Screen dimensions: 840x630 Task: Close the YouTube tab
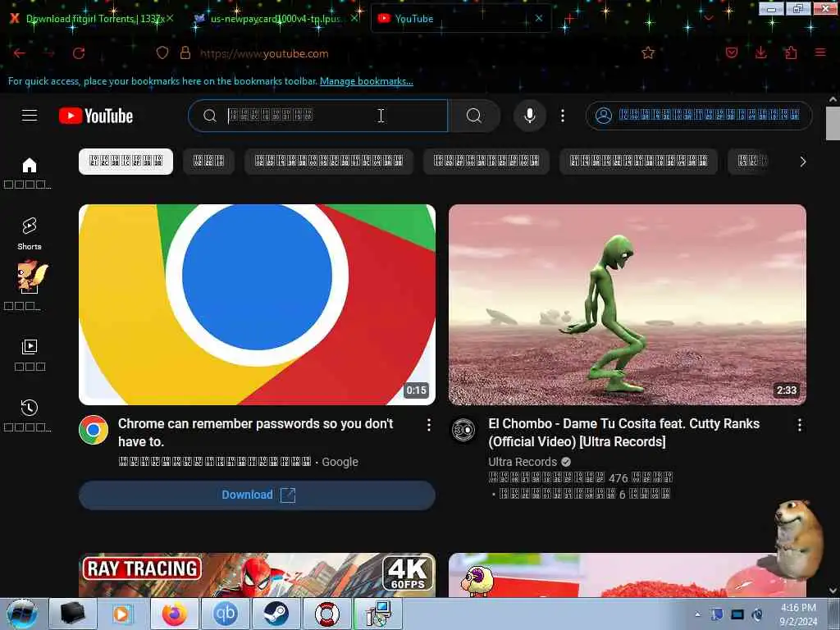pos(539,18)
